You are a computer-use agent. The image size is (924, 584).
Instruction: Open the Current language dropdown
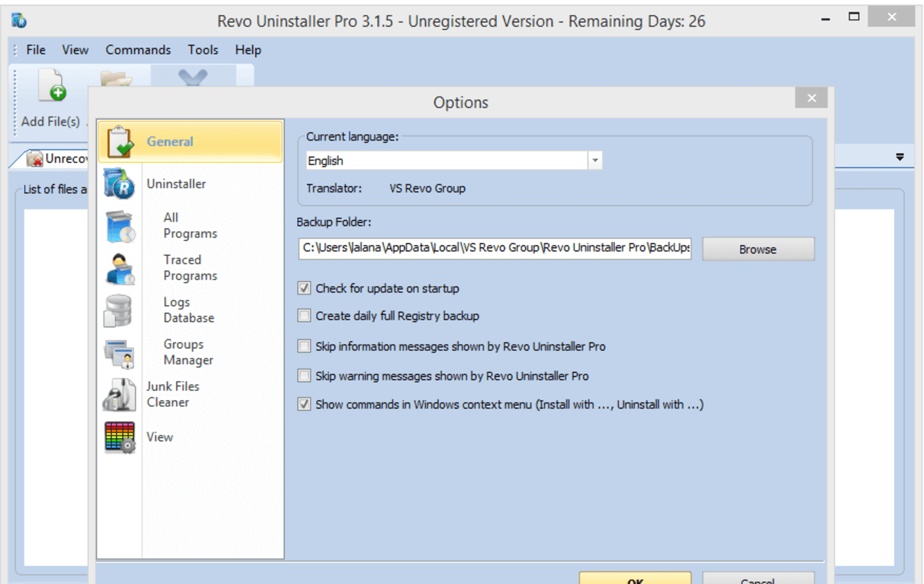tap(595, 160)
